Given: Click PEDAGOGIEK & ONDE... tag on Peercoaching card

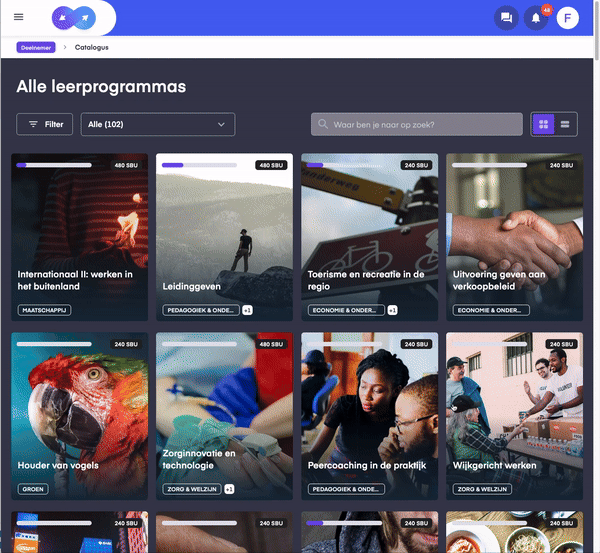Looking at the screenshot, I should (x=346, y=489).
